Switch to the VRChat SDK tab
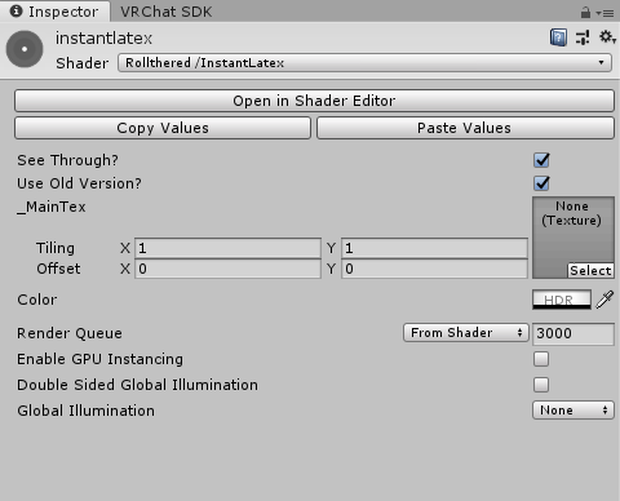Viewport: 620px width, 501px height. 166,12
